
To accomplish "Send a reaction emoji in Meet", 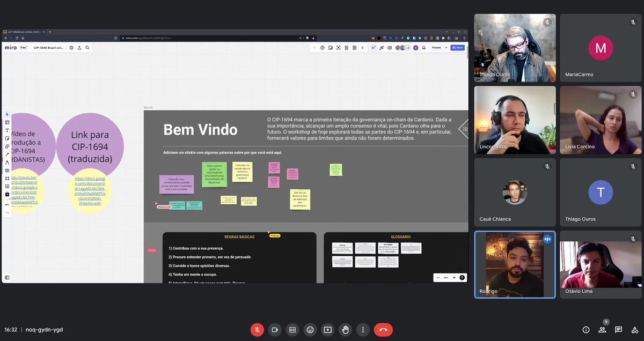I will click(x=310, y=330).
